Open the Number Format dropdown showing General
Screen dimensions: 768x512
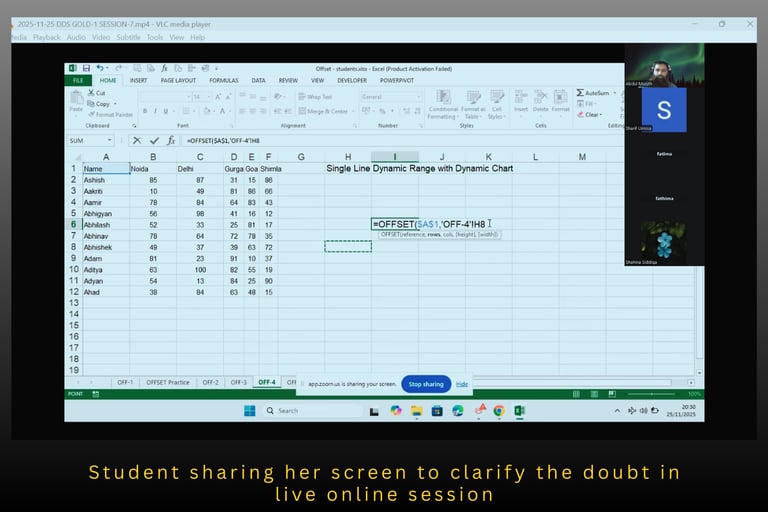point(419,97)
